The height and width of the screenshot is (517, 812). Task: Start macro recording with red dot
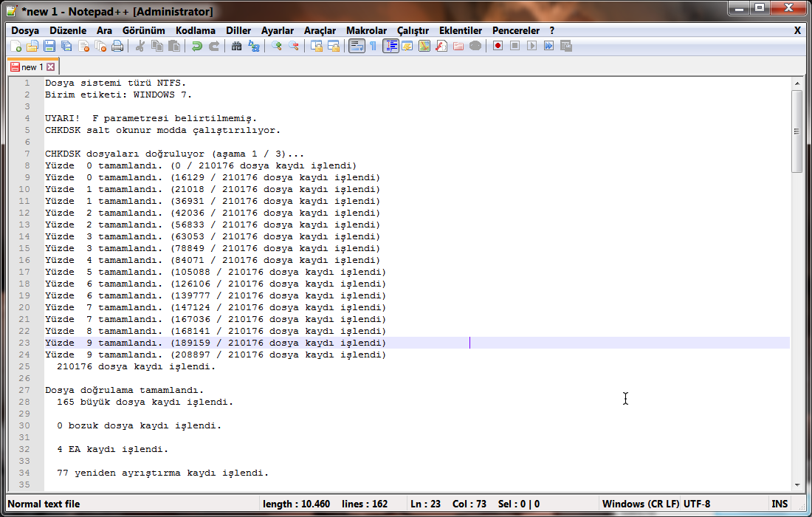click(x=498, y=46)
